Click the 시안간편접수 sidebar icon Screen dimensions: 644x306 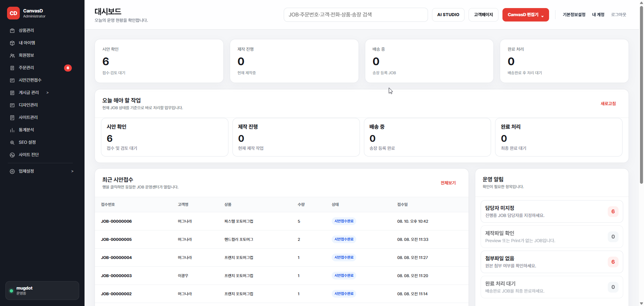click(x=12, y=80)
